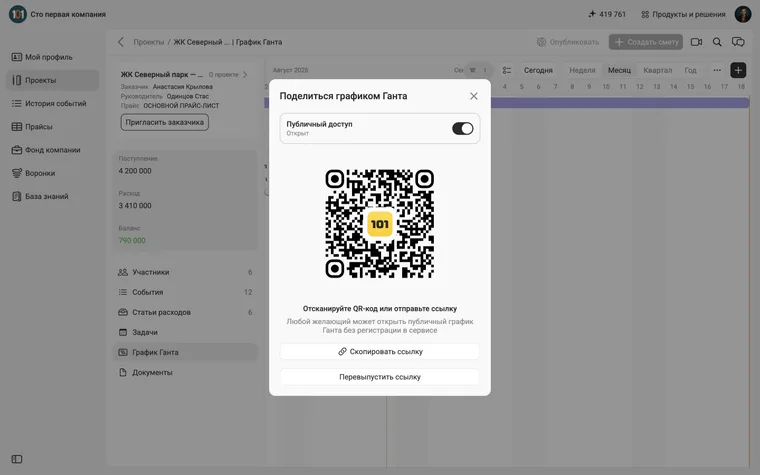Click Пригласить заказчика button
760x475 pixels.
pos(165,122)
